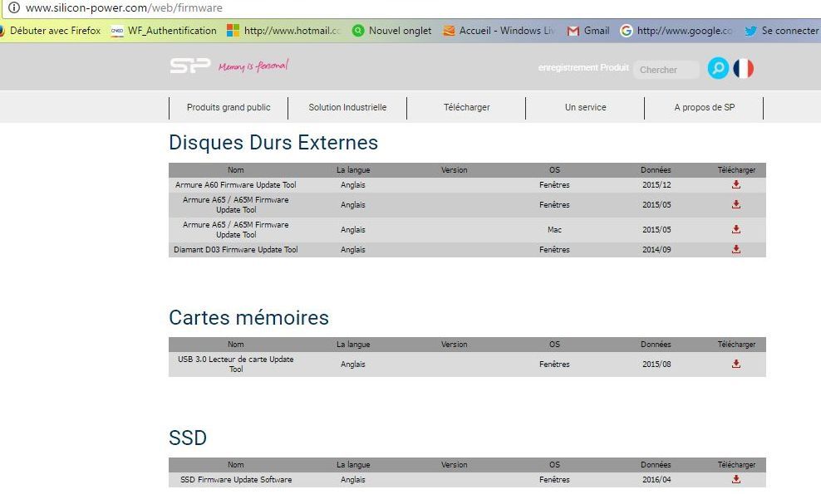Click inside the 'Chercher' search field
This screenshot has width=821, height=504.
[x=666, y=70]
